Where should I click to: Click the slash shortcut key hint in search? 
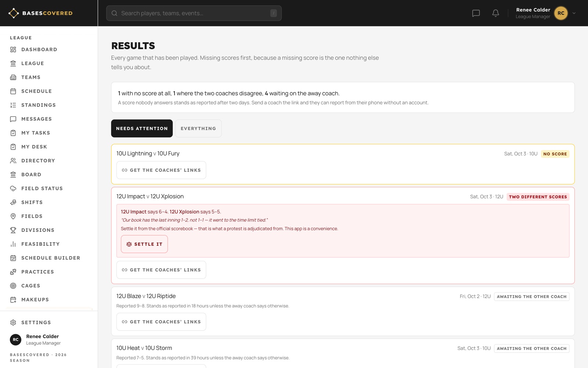coord(273,13)
